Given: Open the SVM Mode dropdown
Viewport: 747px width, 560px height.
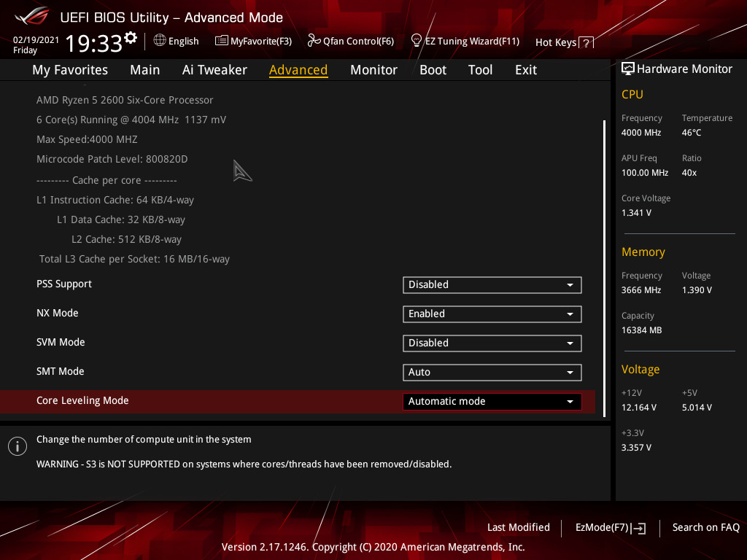Looking at the screenshot, I should point(492,343).
